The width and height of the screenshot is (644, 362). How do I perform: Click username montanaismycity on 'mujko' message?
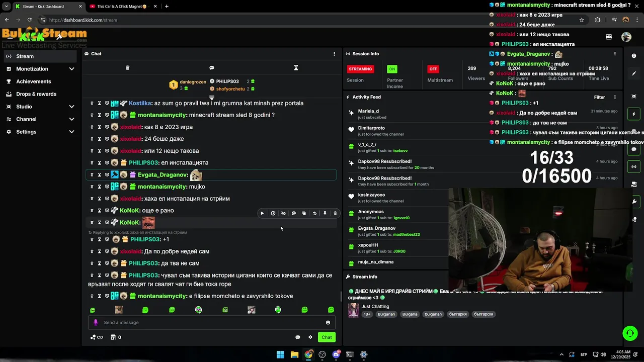pyautogui.click(x=163, y=187)
